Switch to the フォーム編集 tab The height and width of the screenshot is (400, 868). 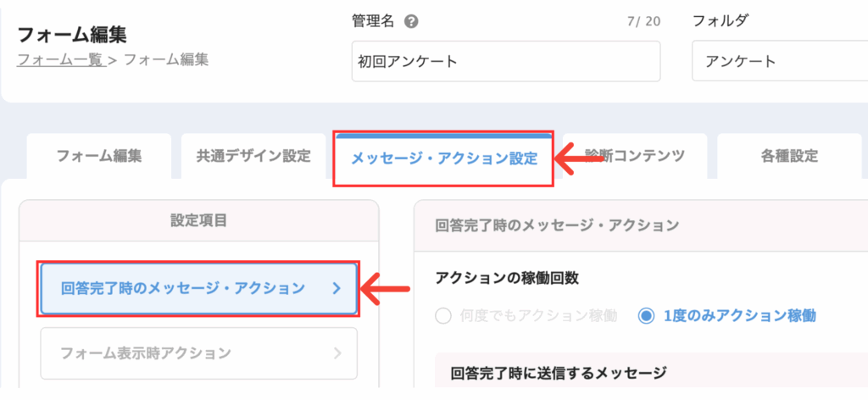[x=99, y=157]
